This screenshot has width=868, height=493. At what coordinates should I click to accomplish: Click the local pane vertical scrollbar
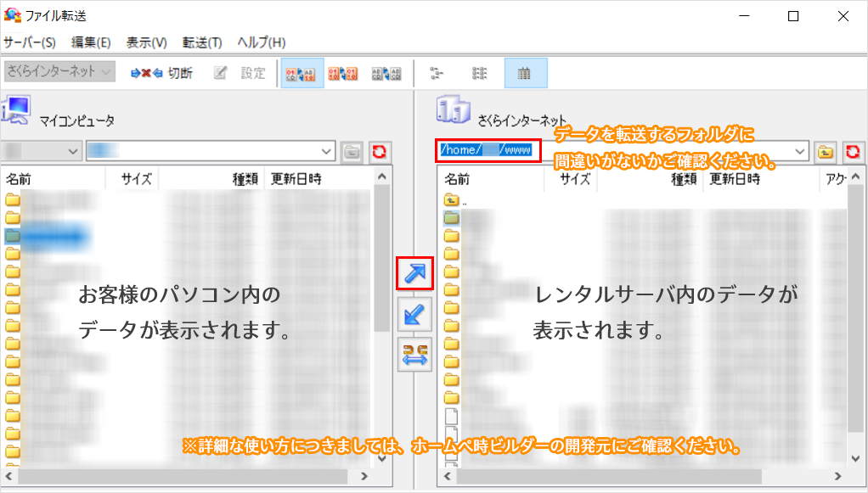[381, 255]
